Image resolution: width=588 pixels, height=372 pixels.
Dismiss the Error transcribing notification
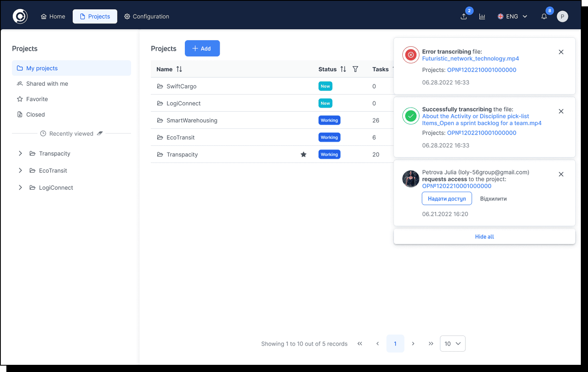(x=561, y=52)
